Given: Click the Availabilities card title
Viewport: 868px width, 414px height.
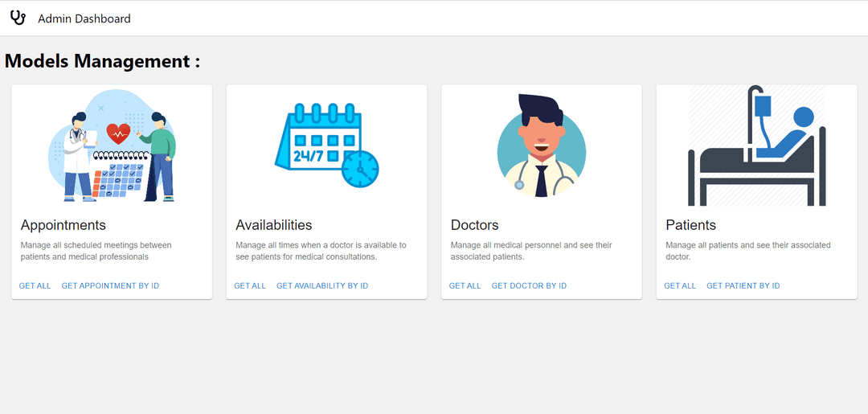Looking at the screenshot, I should (x=273, y=225).
